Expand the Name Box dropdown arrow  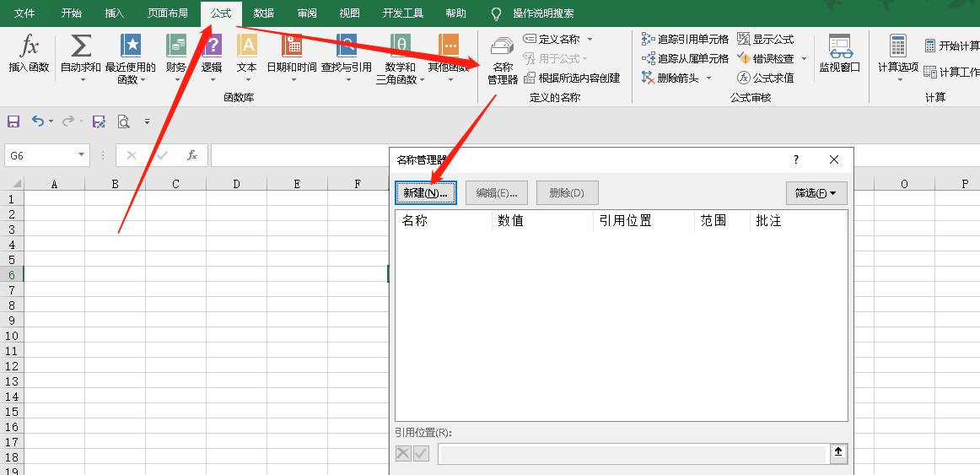(81, 155)
